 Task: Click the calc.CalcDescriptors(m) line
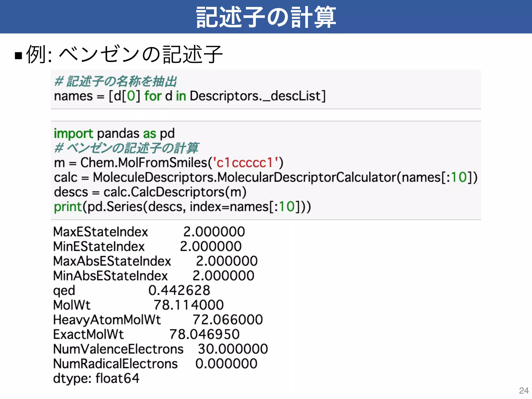pyautogui.click(x=150, y=192)
